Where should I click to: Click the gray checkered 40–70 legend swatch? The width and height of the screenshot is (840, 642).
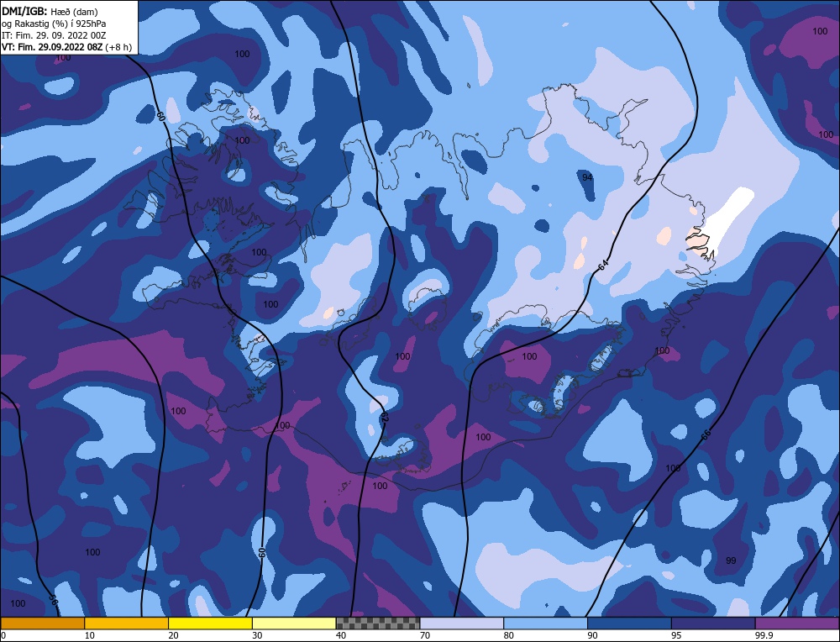coord(378,623)
